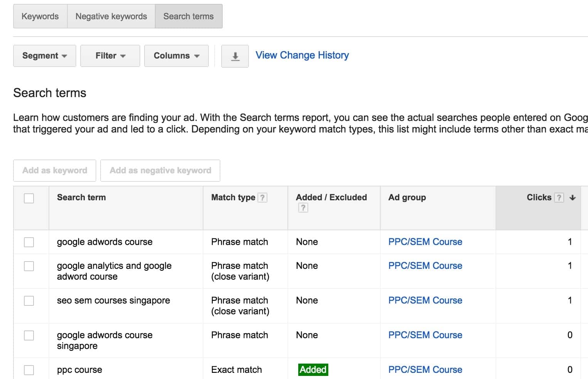Screen dimensions: 588x379
Task: Sort by the Ad group column header
Action: click(407, 198)
